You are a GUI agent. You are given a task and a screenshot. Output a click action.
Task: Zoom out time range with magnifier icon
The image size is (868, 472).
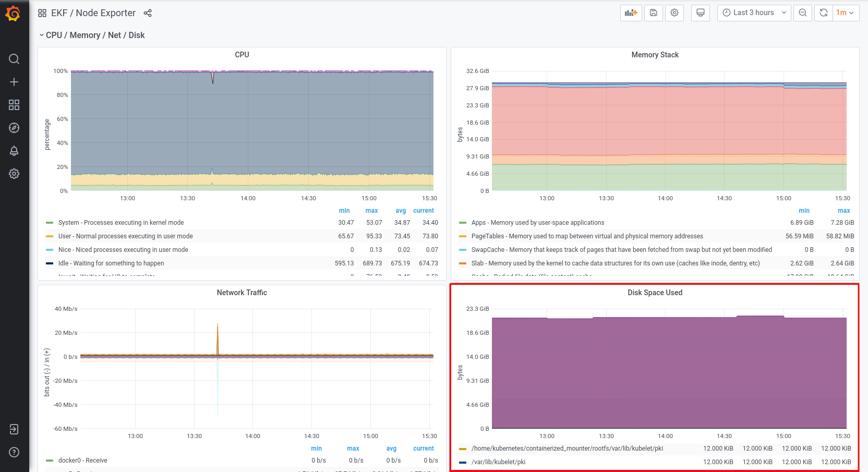tap(803, 13)
